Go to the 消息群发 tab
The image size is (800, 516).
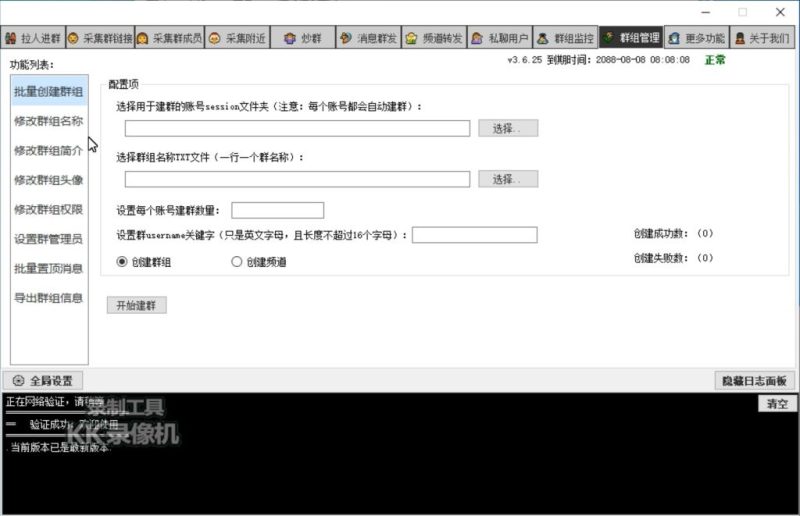click(368, 38)
